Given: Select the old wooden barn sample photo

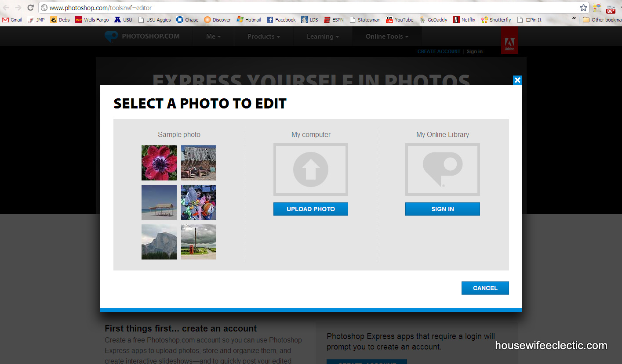Looking at the screenshot, I should [x=199, y=163].
